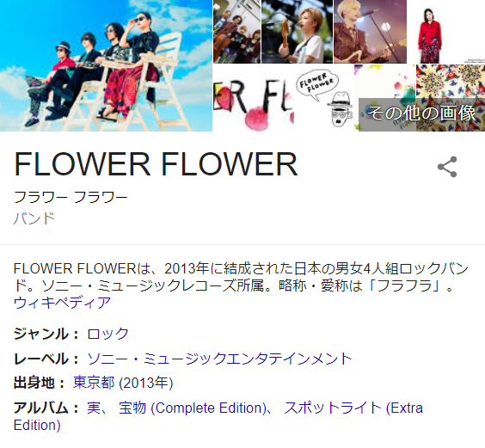Open the main band photo on lifeguard chair

[106, 65]
